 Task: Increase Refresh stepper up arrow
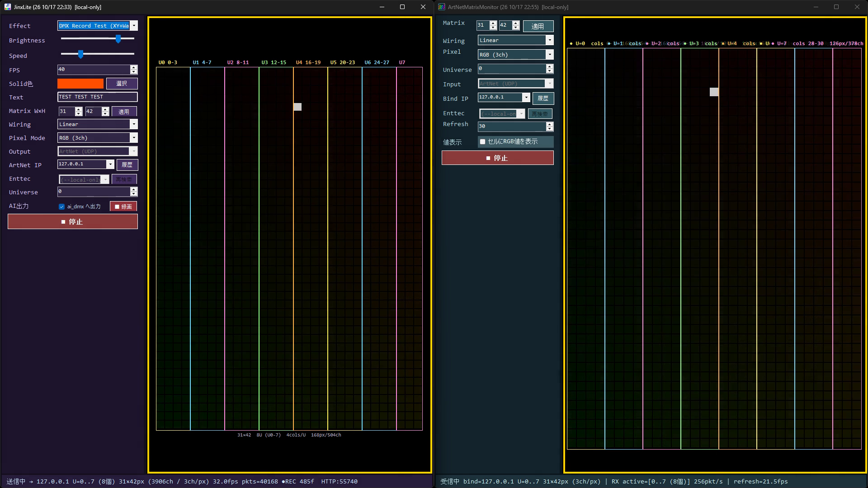549,124
